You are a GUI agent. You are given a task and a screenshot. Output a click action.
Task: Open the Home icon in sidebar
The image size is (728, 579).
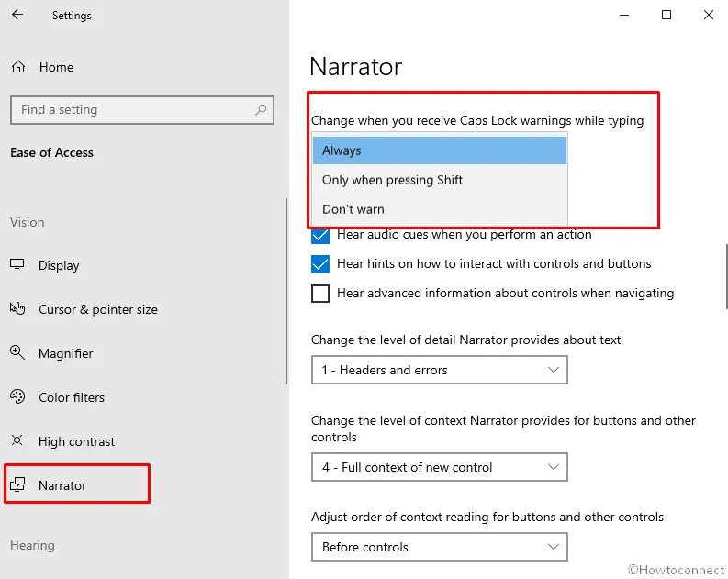point(18,67)
